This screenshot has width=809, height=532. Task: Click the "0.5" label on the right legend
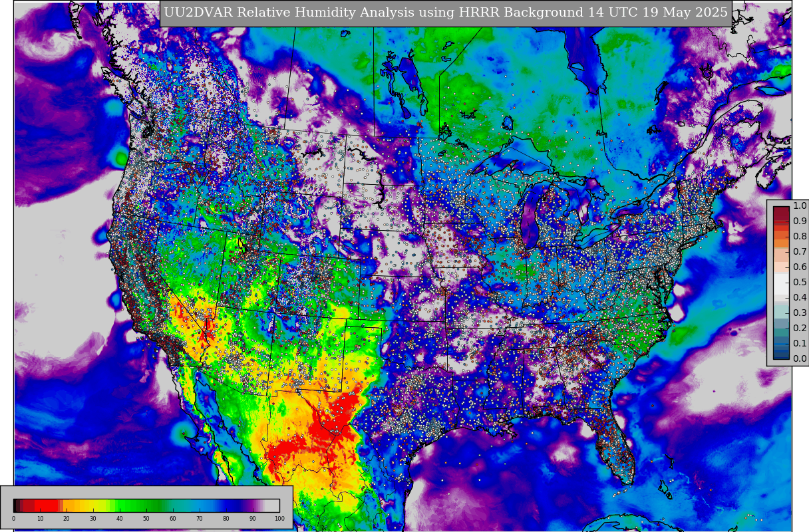(800, 283)
